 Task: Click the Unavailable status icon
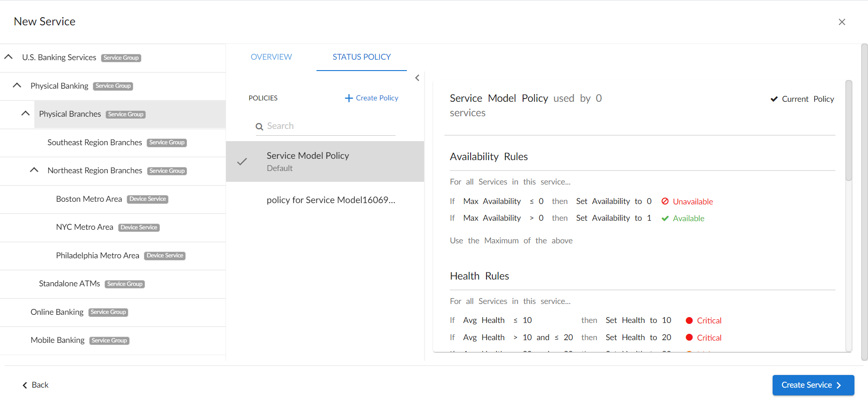pyautogui.click(x=665, y=201)
